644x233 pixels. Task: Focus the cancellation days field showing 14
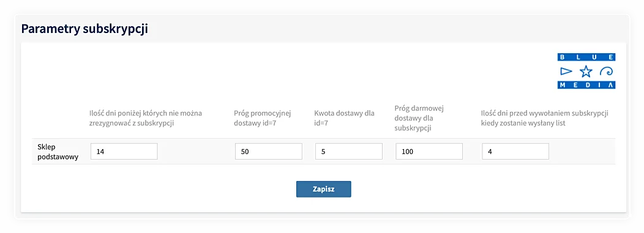tap(124, 152)
